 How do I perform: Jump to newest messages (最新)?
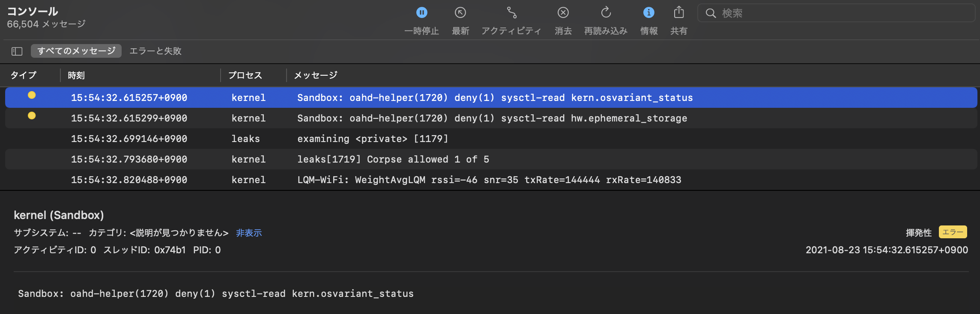(x=460, y=13)
